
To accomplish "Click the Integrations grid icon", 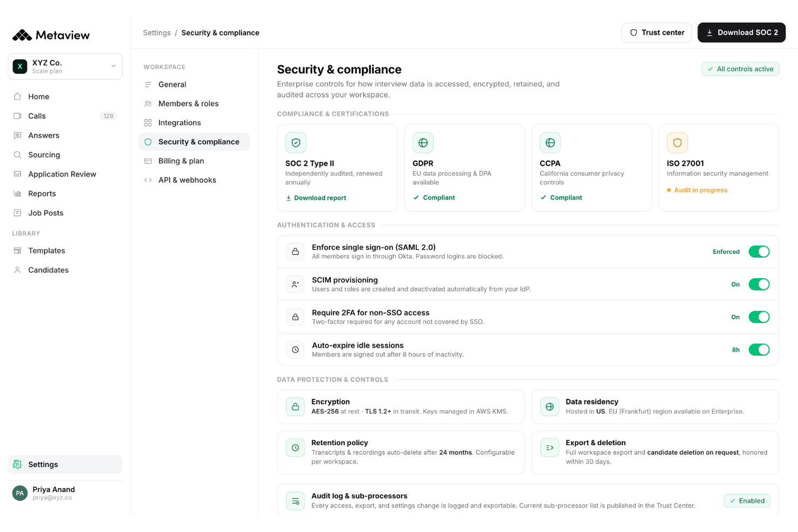I will (x=148, y=123).
